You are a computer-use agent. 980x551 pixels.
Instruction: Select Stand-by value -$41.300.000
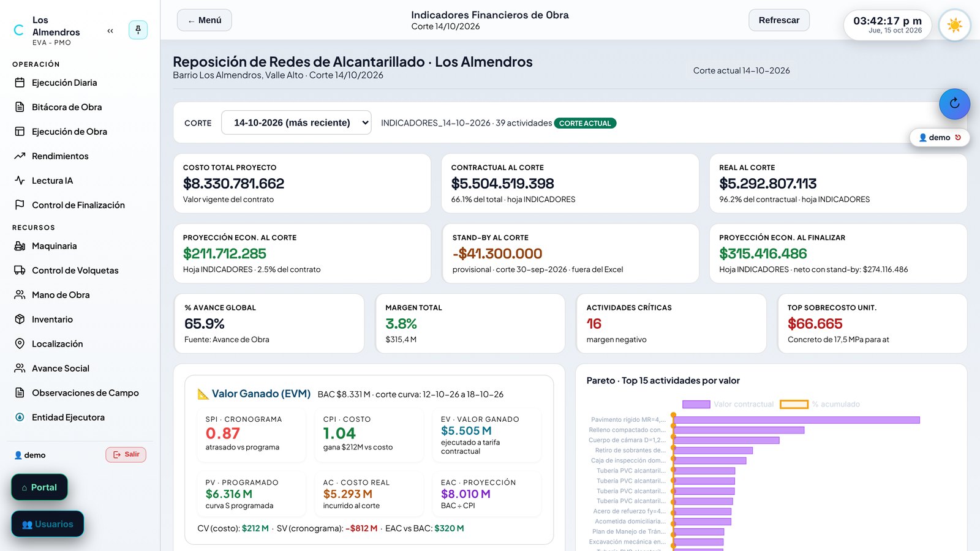tap(497, 253)
